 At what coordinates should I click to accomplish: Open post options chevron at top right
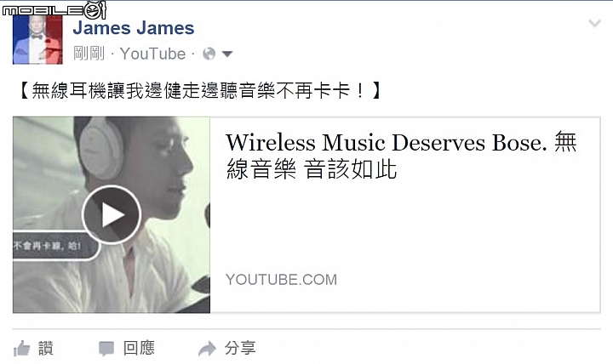[594, 24]
